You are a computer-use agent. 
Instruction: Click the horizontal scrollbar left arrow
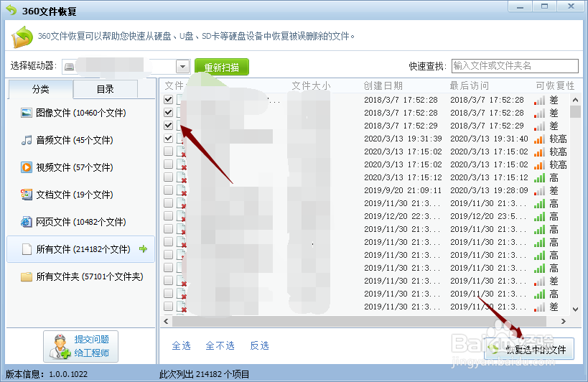166,321
